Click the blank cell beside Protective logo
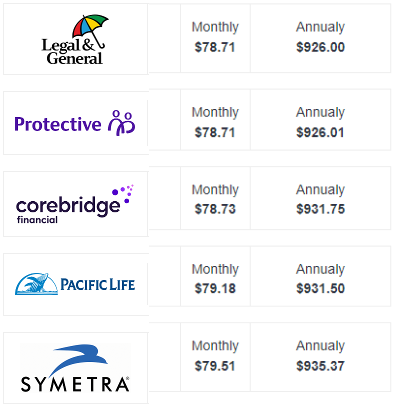 click(165, 120)
